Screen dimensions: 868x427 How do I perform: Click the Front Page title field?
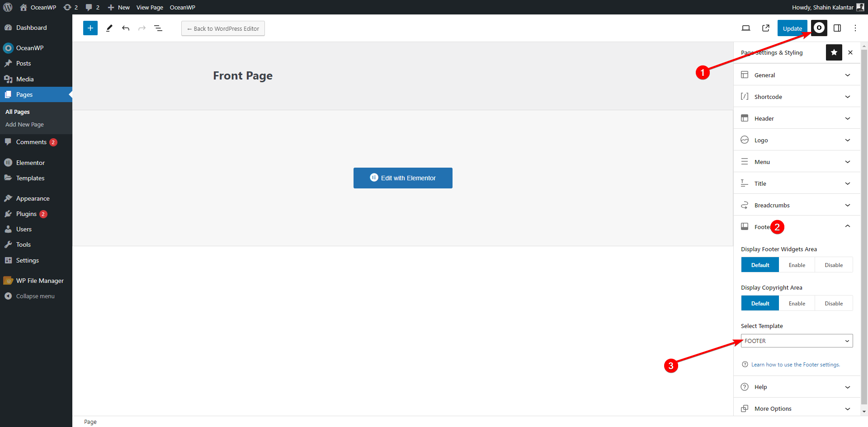(243, 75)
